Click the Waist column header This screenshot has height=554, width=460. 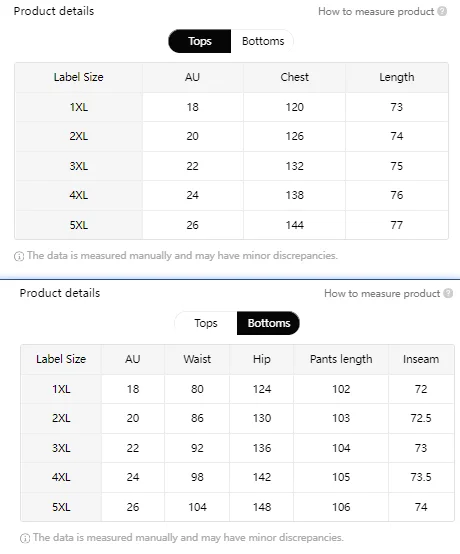(197, 359)
